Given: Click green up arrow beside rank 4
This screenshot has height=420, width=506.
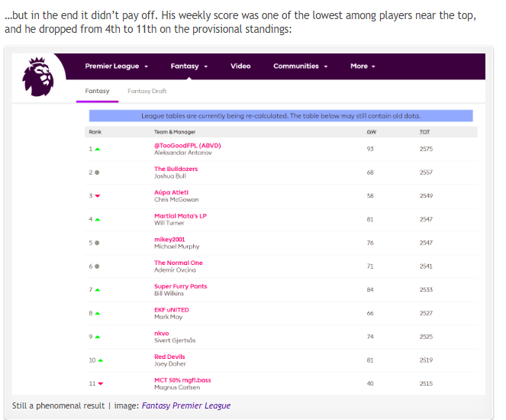Looking at the screenshot, I should coord(98,219).
